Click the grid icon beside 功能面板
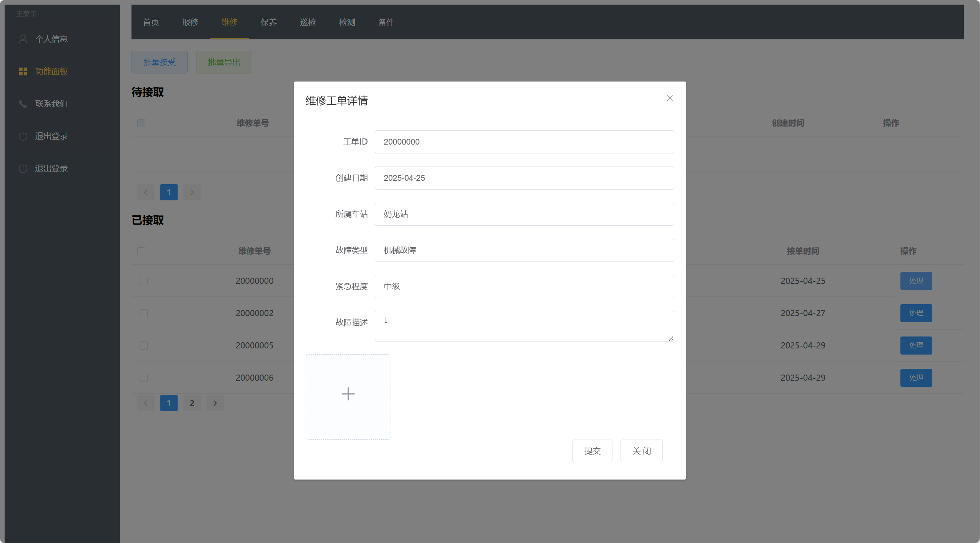 [23, 71]
